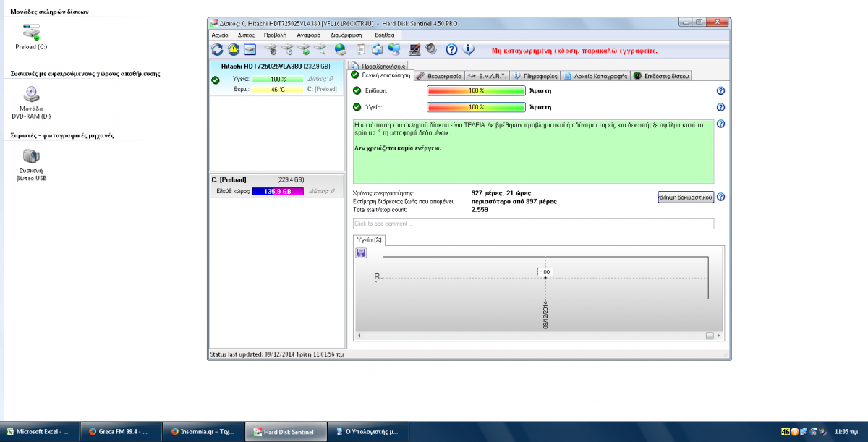Click the red unregistered version registration link
The height and width of the screenshot is (442, 868).
pos(574,51)
